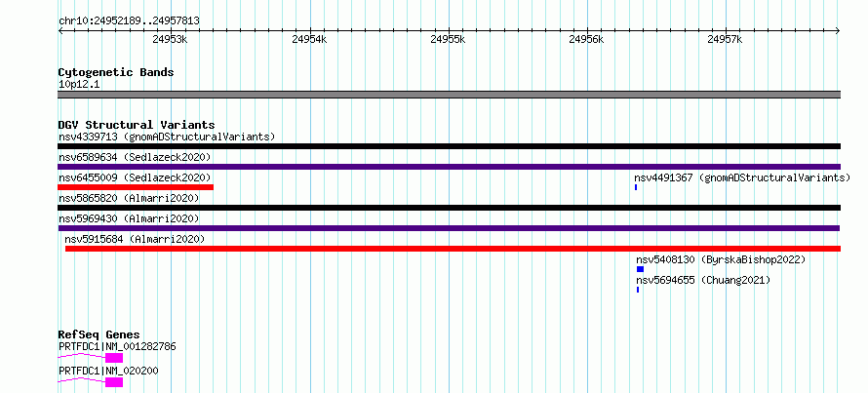The image size is (868, 393).
Task: Click the right arrowhead of the ruler
Action: coord(838,31)
